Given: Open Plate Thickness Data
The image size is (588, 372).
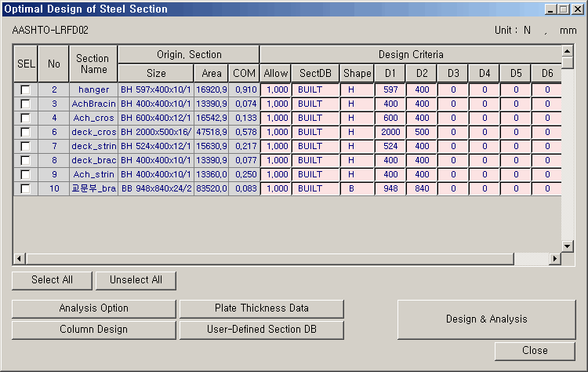Looking at the screenshot, I should coord(262,308).
